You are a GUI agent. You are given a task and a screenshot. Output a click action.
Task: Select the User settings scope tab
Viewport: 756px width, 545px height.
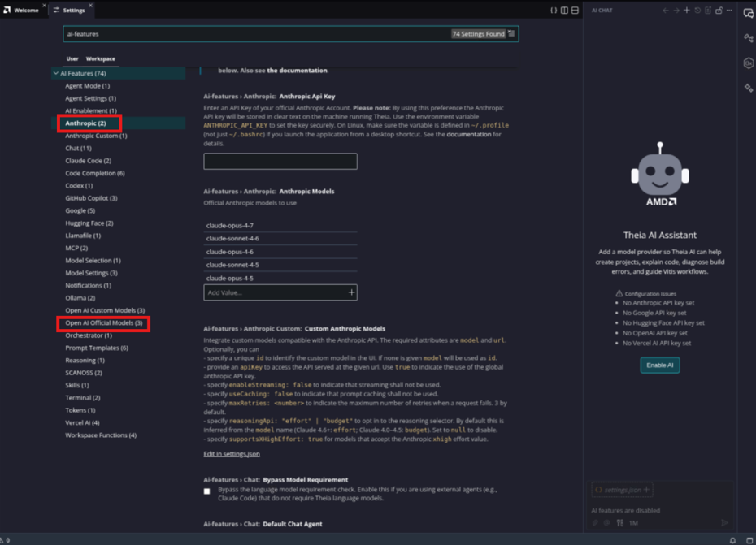(x=72, y=58)
